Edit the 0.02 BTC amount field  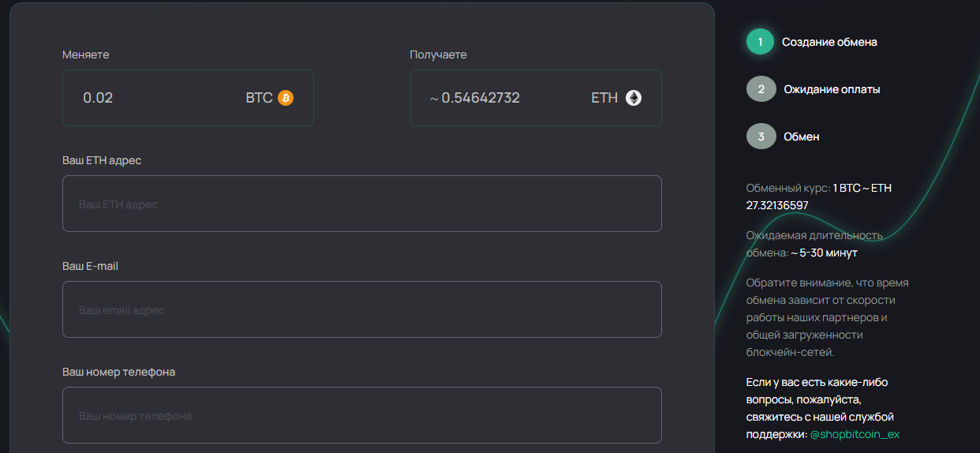[188, 98]
